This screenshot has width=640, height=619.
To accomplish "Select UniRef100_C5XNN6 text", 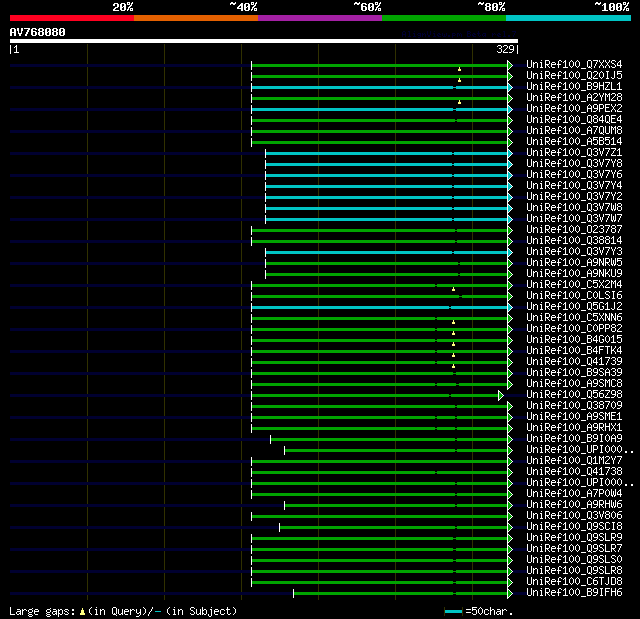I will pos(574,318).
